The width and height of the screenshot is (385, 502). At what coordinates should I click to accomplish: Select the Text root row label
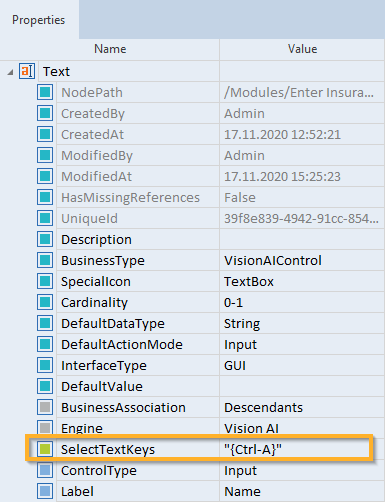tap(56, 71)
